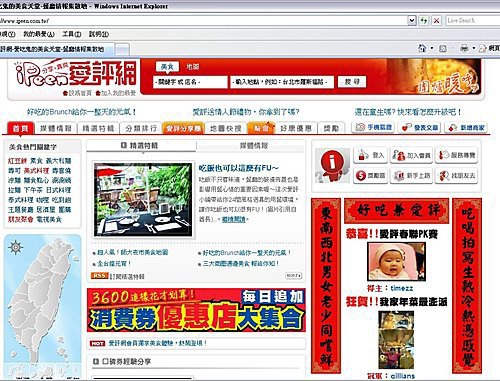Viewport: 500px width, 381px height.
Task: Click the 紅豆餅 keyword link
Action: (x=17, y=161)
